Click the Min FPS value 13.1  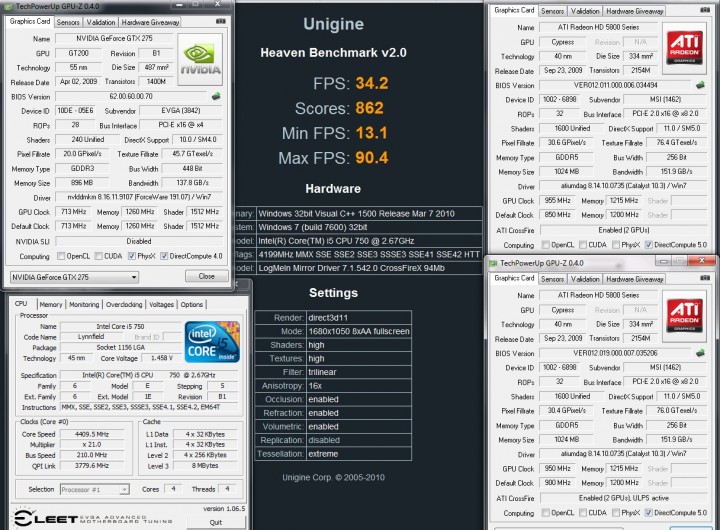(371, 133)
